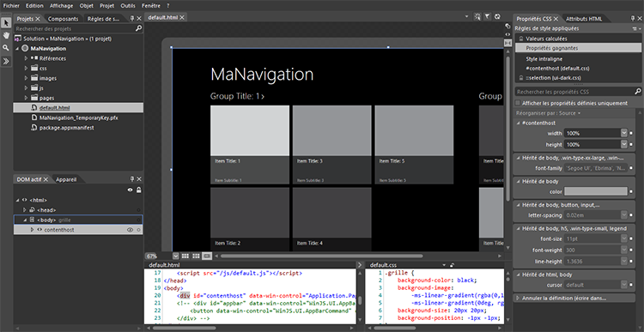Check Afficher les propriétés définies uniquement

point(518,103)
